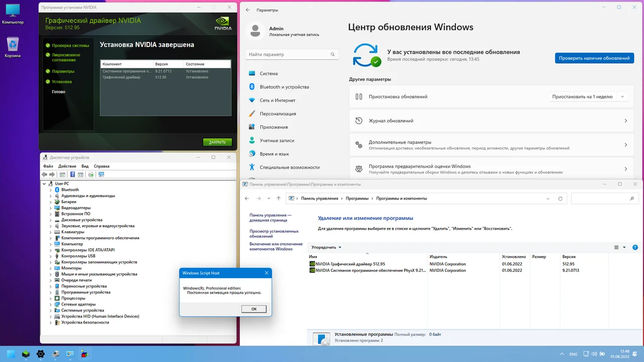The height and width of the screenshot is (362, 644).
Task: Click the back arrow in Device Manager toolbar
Action: click(45, 174)
